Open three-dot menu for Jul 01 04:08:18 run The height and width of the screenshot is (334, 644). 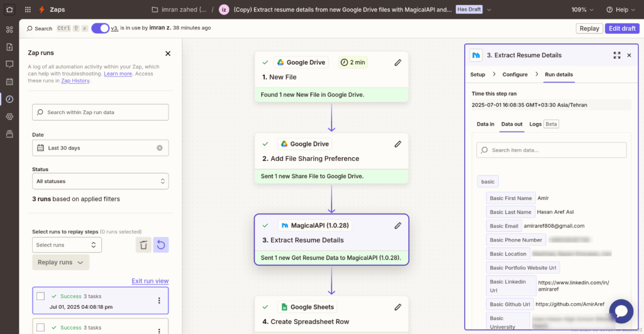[159, 301]
